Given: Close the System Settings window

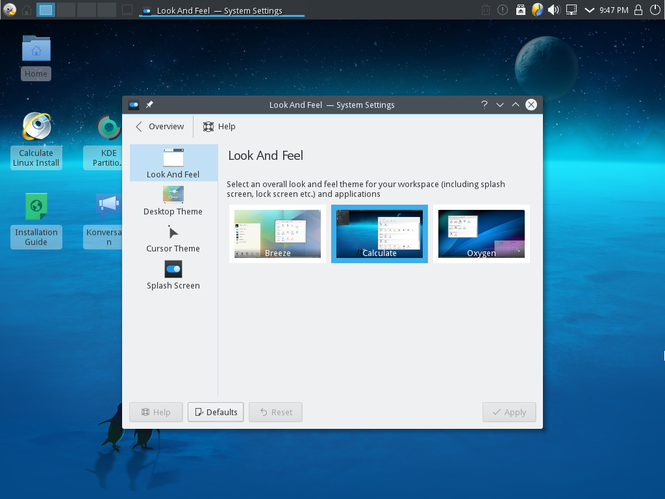Looking at the screenshot, I should (531, 105).
